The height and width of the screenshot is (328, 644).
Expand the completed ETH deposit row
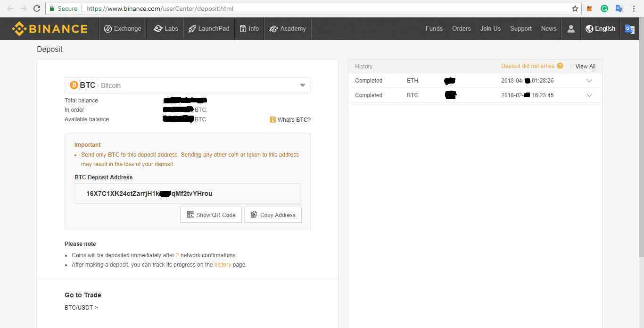point(589,81)
